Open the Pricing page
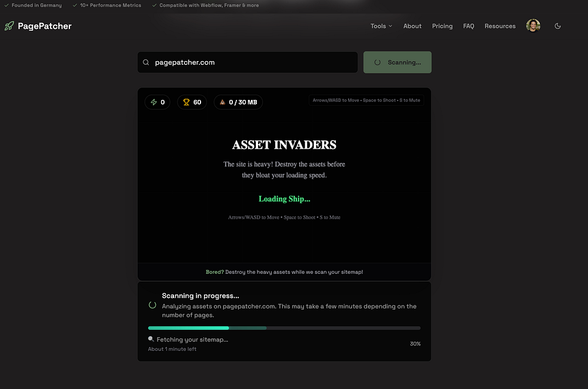 (x=442, y=26)
